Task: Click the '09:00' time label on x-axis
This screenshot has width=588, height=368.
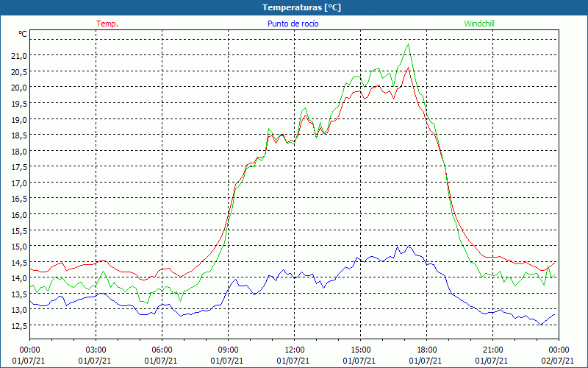Action: click(x=228, y=350)
